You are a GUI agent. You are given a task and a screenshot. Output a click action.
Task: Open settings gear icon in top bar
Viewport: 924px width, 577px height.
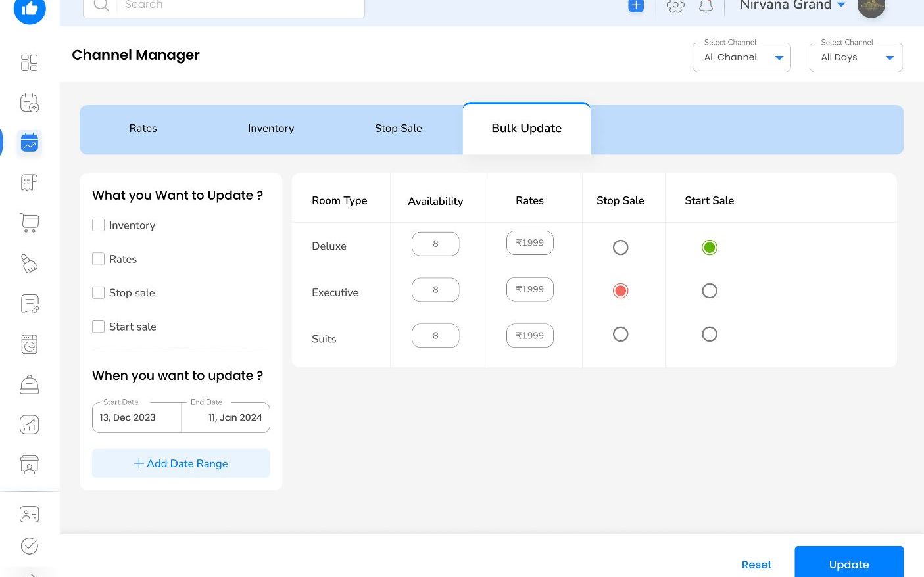675,6
